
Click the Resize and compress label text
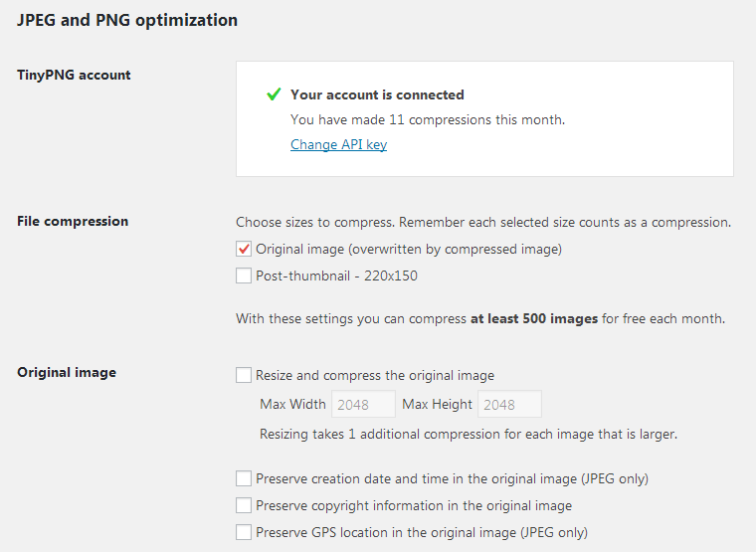point(375,376)
